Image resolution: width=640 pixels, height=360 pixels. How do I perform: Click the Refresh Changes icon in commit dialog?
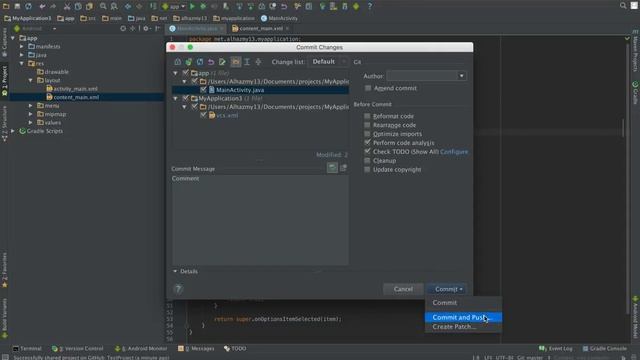(x=200, y=62)
